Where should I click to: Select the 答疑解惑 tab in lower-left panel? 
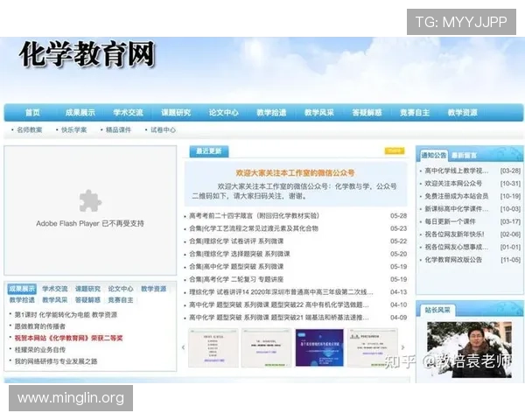point(87,300)
